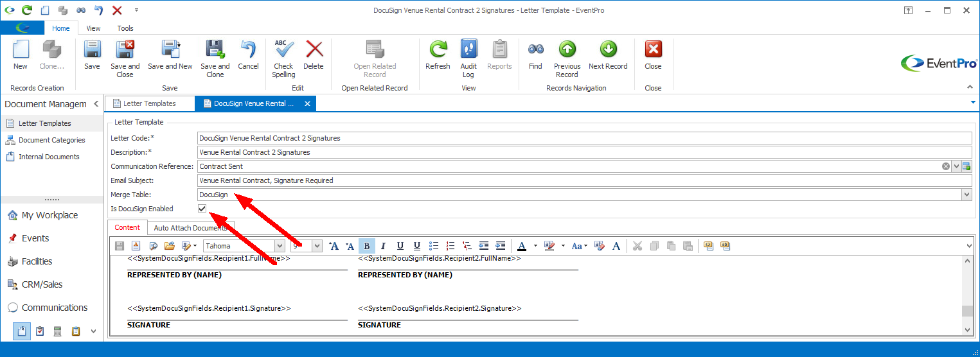Delete the record using ribbon Delete
The width and height of the screenshot is (980, 357).
pyautogui.click(x=314, y=55)
